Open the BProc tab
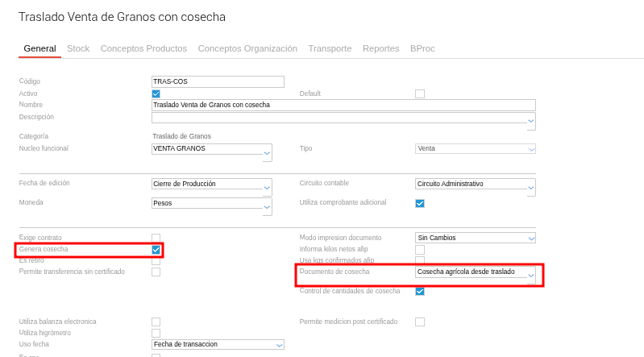This screenshot has width=644, height=357. (x=422, y=48)
